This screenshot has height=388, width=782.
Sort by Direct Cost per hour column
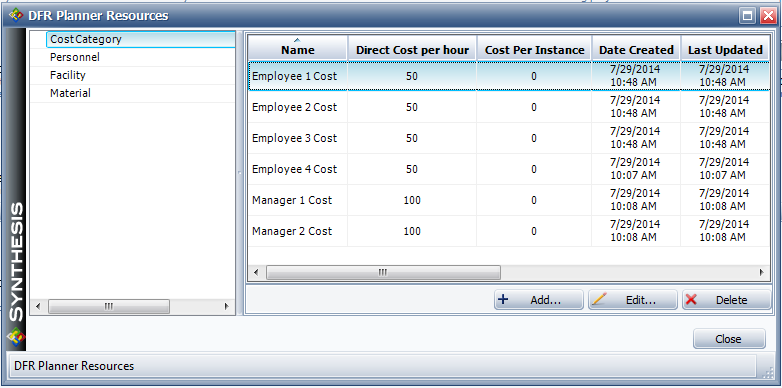pyautogui.click(x=412, y=48)
